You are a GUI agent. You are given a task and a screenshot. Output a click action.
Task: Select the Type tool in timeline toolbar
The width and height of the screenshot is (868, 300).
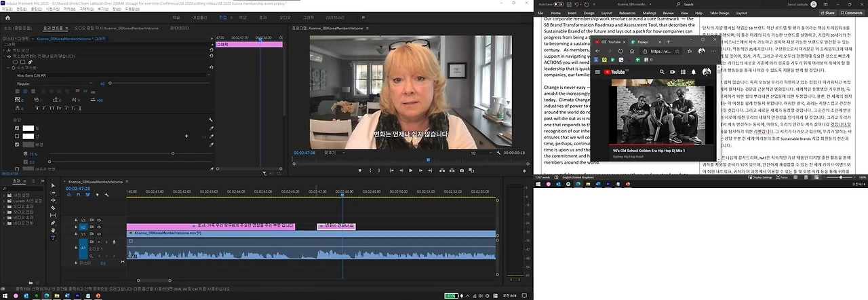coord(53,238)
